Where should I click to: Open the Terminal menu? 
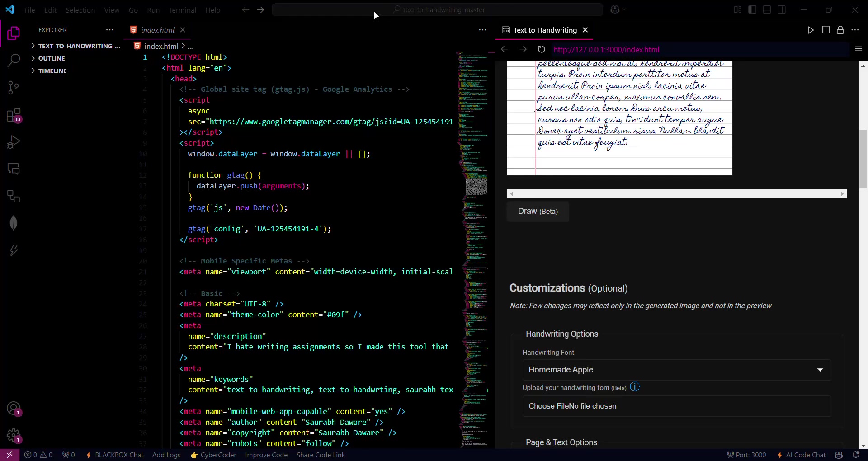tap(182, 10)
